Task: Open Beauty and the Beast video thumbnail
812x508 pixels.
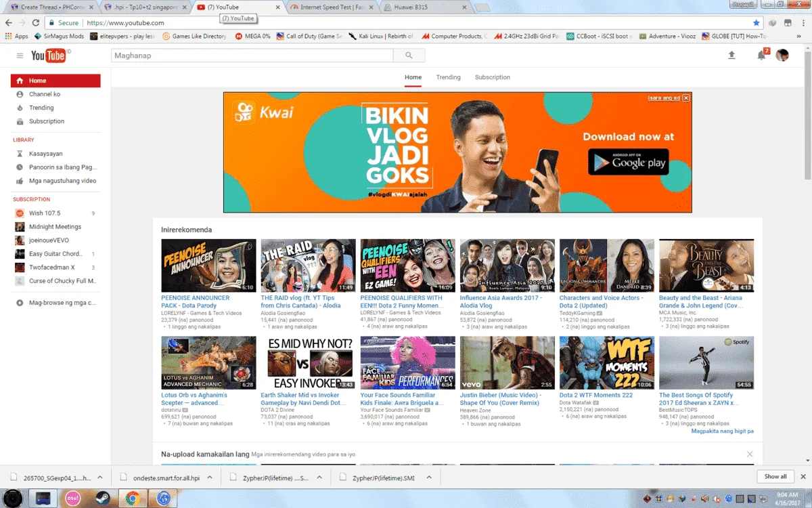Action: point(706,266)
